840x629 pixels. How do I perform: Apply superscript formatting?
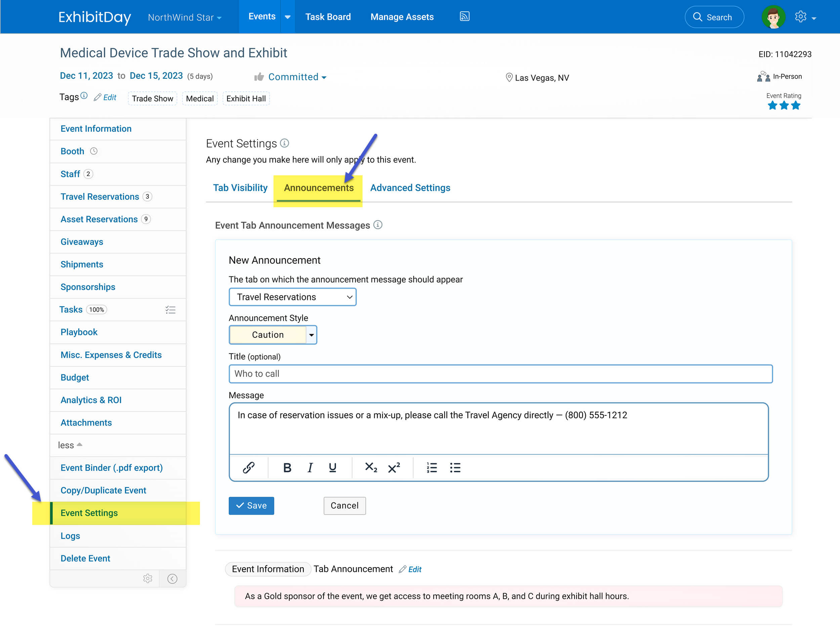click(x=394, y=467)
